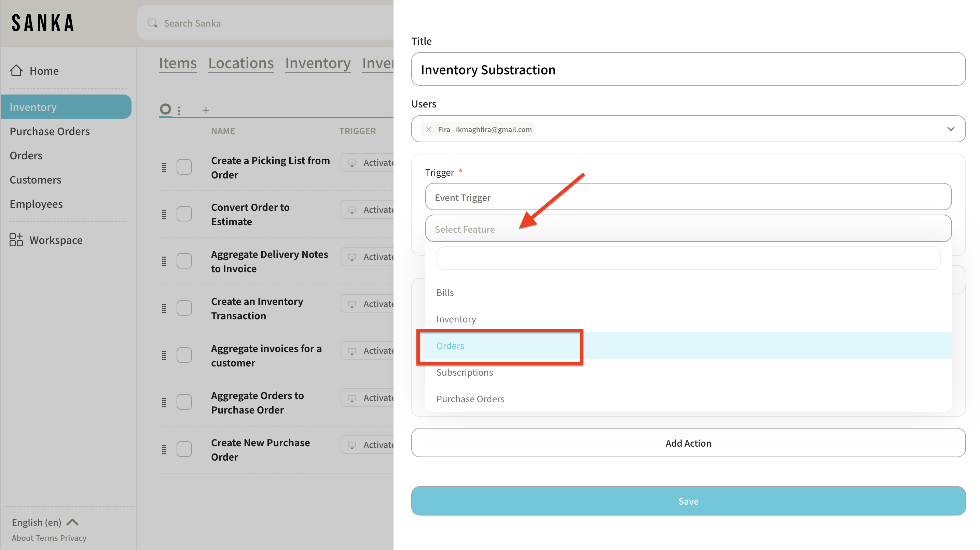
Task: Check Create a Picking List from Order
Action: point(184,167)
